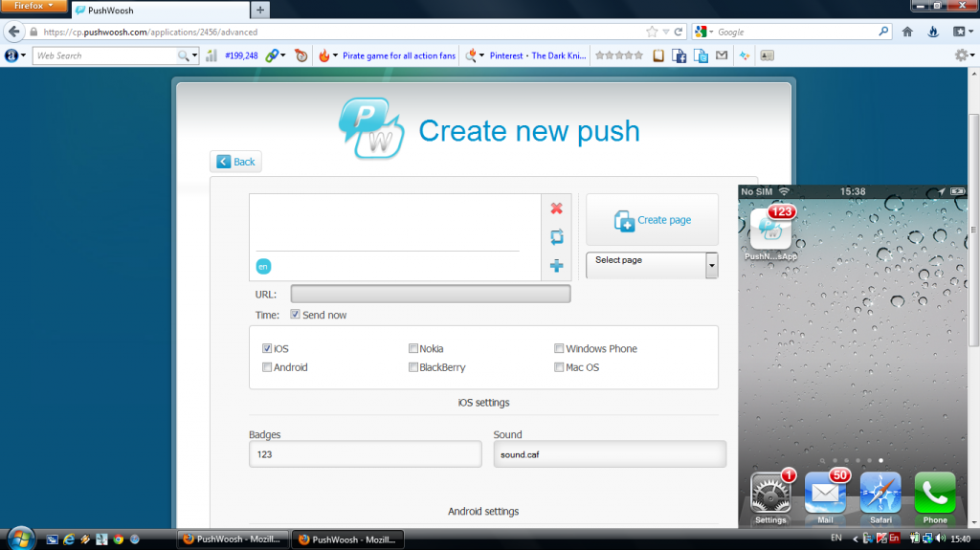Open 'Pinterest - The Dark Kni...' link
This screenshot has height=550, width=980.
tap(538, 55)
